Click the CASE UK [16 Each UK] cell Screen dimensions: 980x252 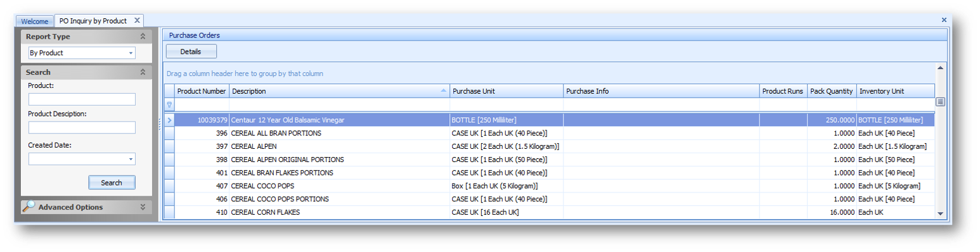tap(506, 212)
